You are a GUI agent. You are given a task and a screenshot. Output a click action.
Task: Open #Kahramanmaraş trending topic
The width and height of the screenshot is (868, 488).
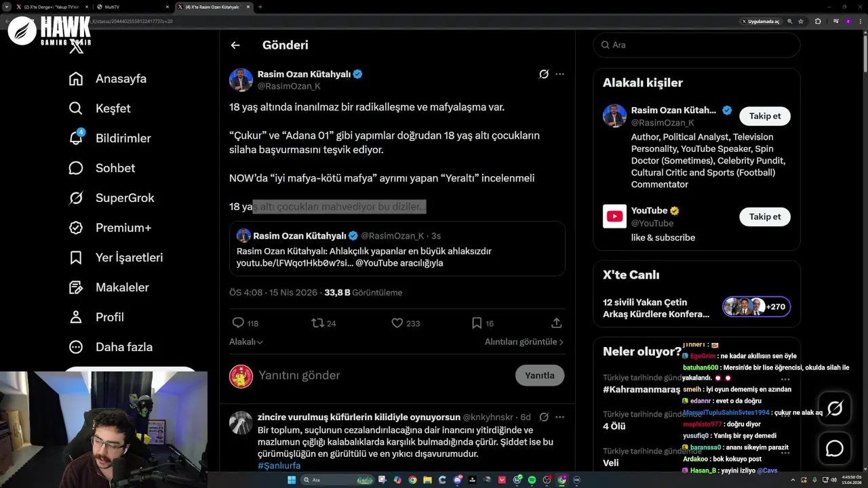[x=642, y=389]
